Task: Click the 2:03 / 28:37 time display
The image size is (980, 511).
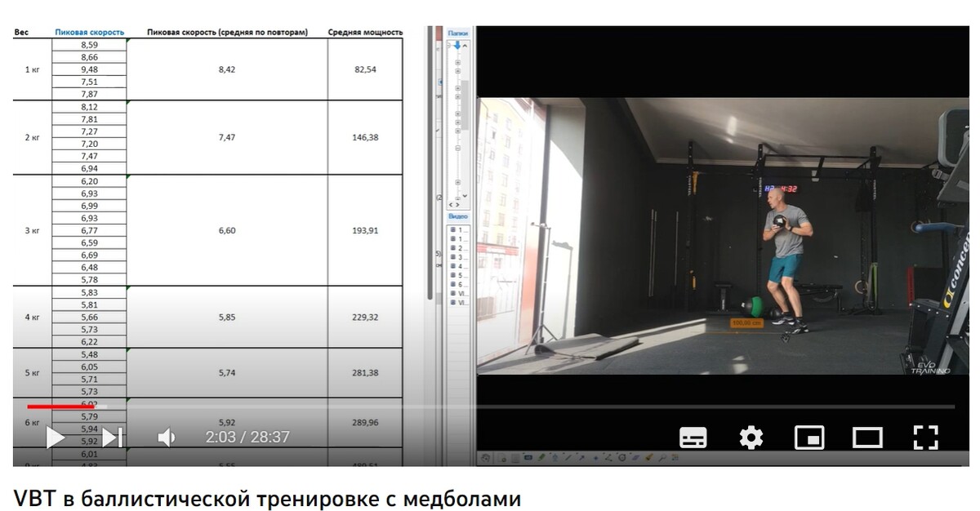Action: pyautogui.click(x=247, y=438)
